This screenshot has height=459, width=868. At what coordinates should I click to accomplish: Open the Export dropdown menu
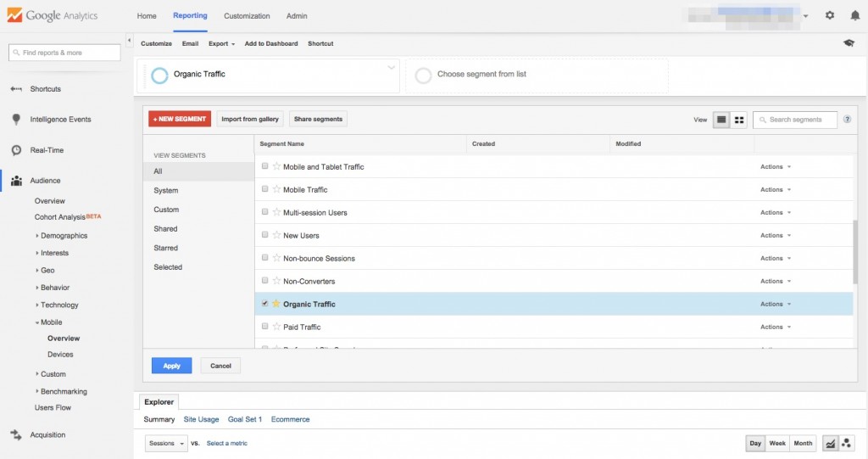pos(221,43)
